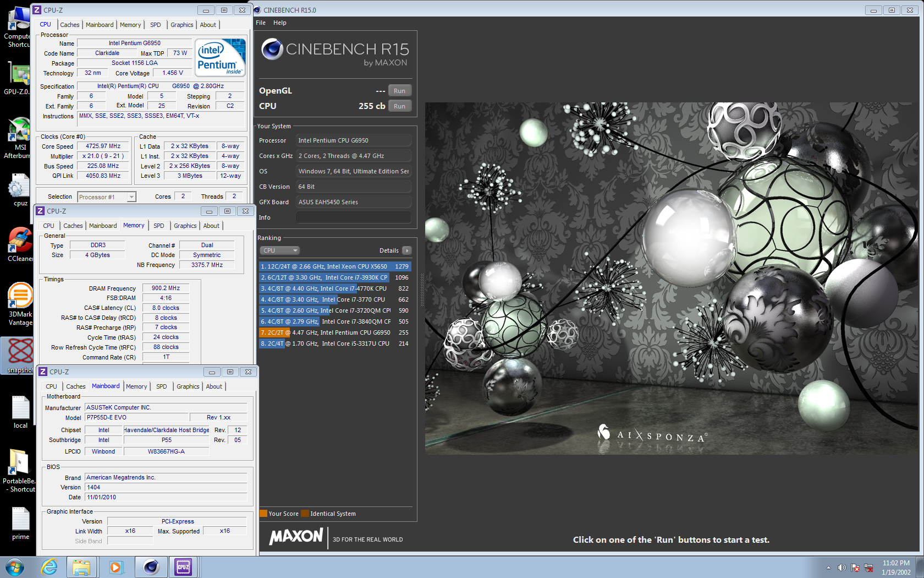Switch to Mainboard tab in top CPU-Z

click(x=100, y=25)
